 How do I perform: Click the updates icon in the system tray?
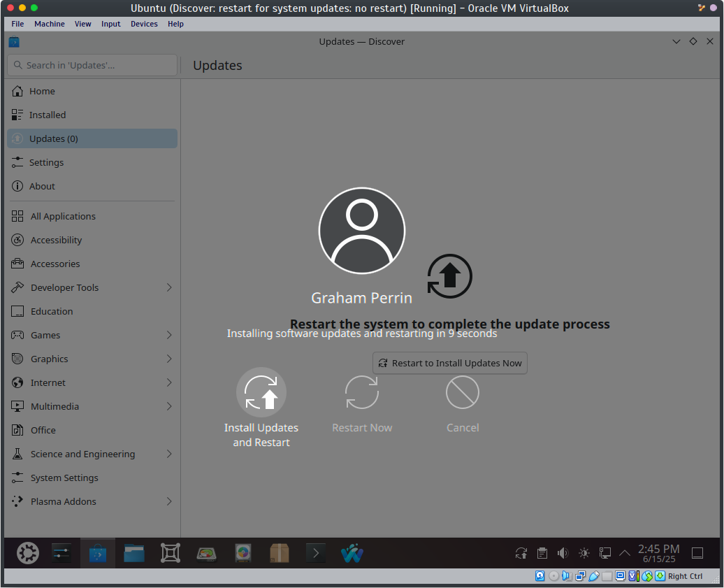(x=521, y=553)
